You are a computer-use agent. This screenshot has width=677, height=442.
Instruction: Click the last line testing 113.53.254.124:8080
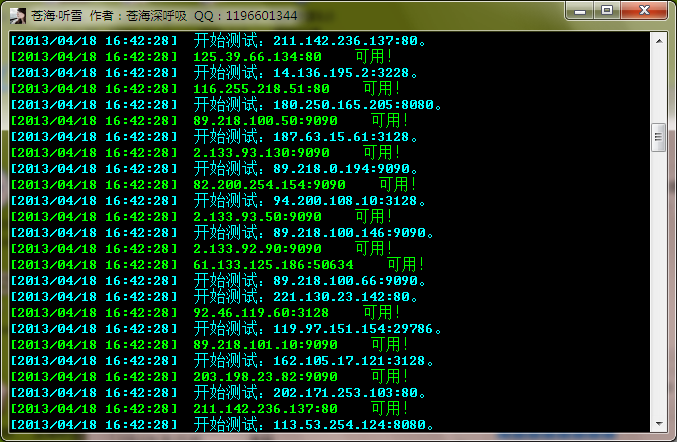(321, 425)
